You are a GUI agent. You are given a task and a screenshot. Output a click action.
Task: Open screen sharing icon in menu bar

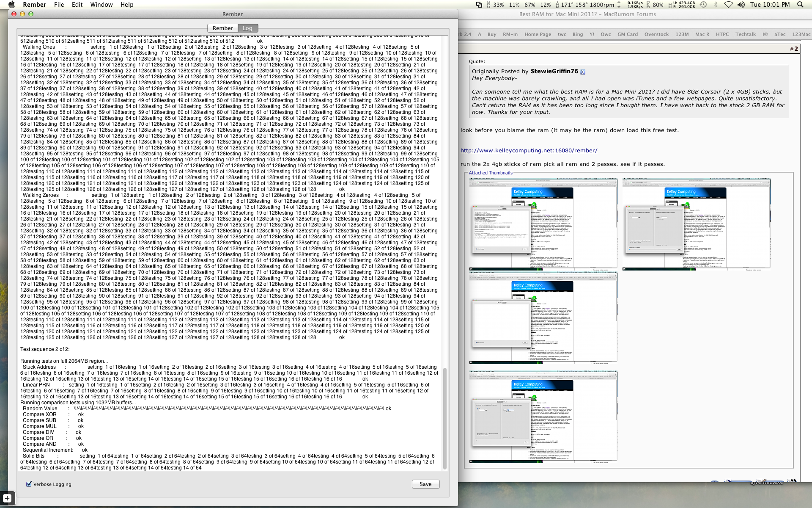[479, 5]
